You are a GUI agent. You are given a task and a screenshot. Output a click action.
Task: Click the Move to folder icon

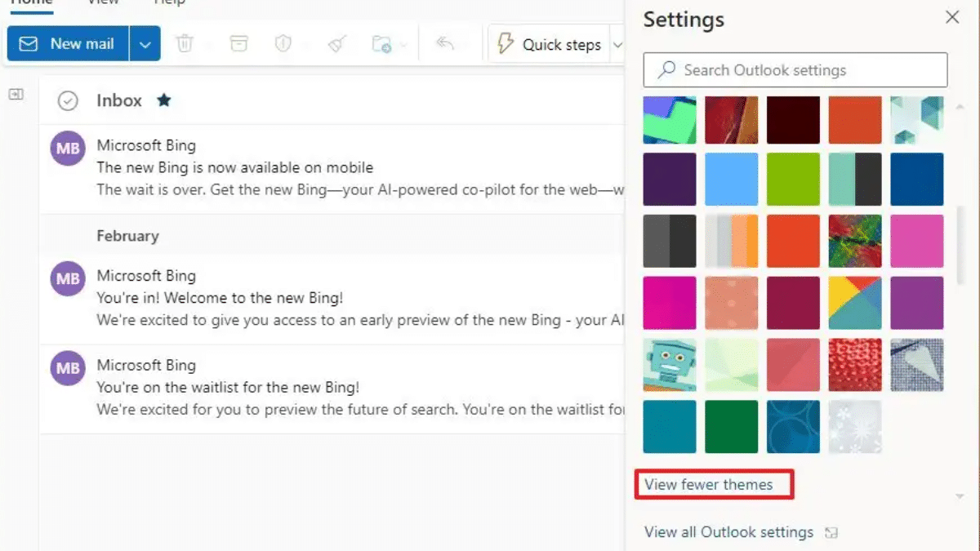point(381,44)
